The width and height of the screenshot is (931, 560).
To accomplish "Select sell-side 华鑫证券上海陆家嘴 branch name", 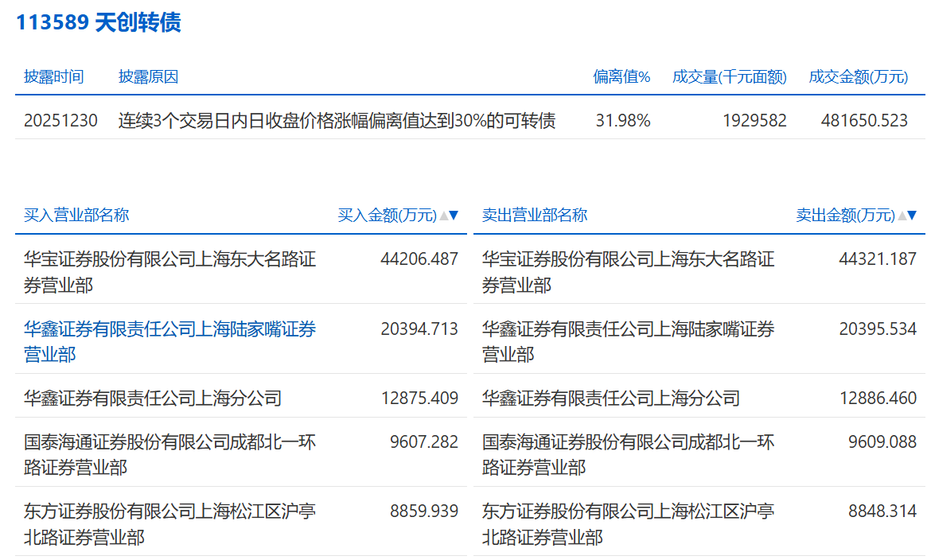I will [628, 341].
